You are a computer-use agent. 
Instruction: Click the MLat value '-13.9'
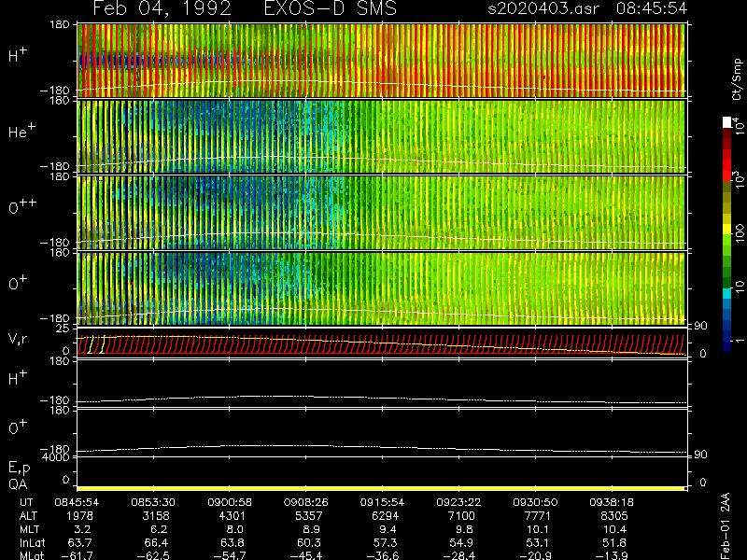[612, 555]
